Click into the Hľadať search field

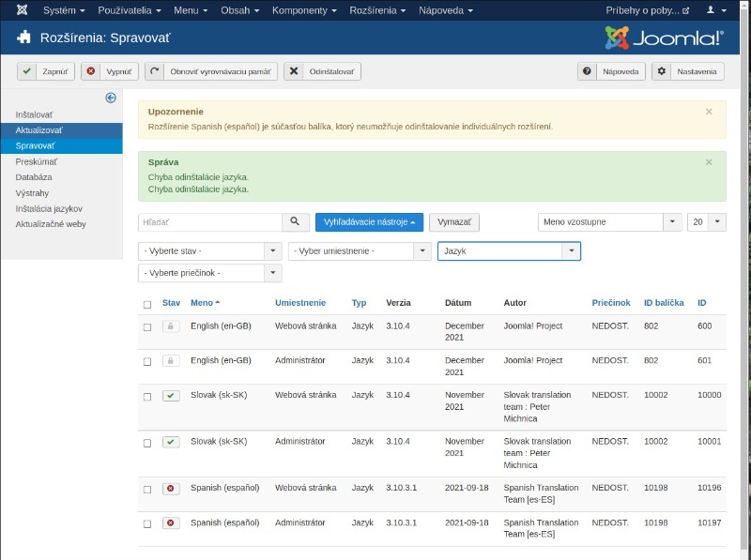click(209, 222)
